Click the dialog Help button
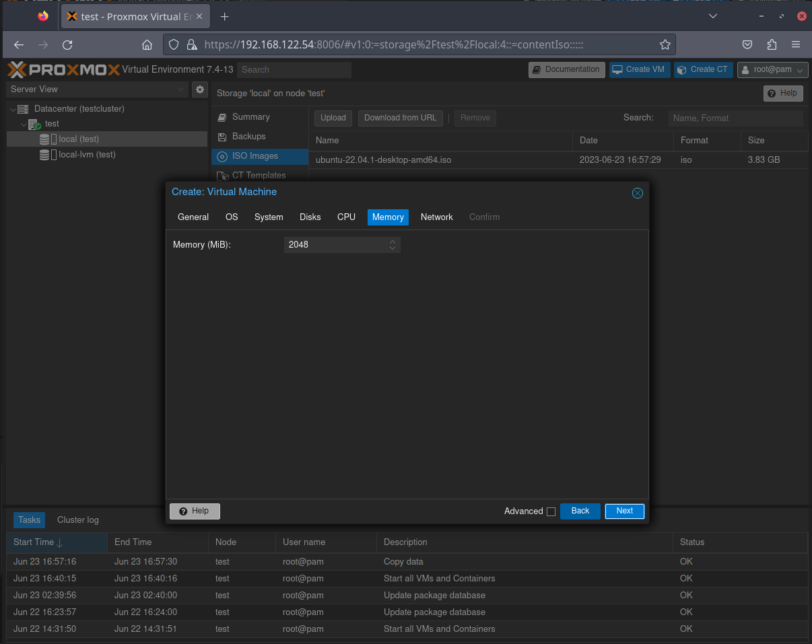812x644 pixels. point(195,511)
